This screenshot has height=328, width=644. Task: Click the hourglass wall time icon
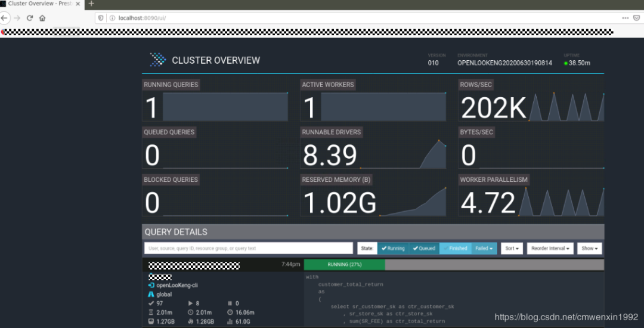(x=151, y=312)
